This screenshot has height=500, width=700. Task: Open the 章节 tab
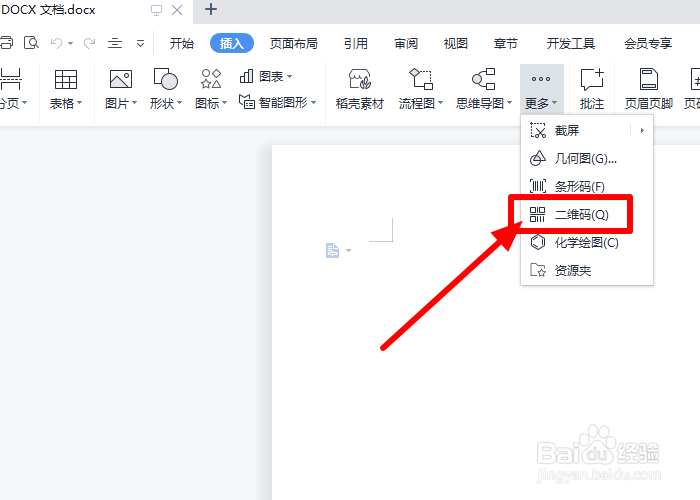[x=506, y=43]
